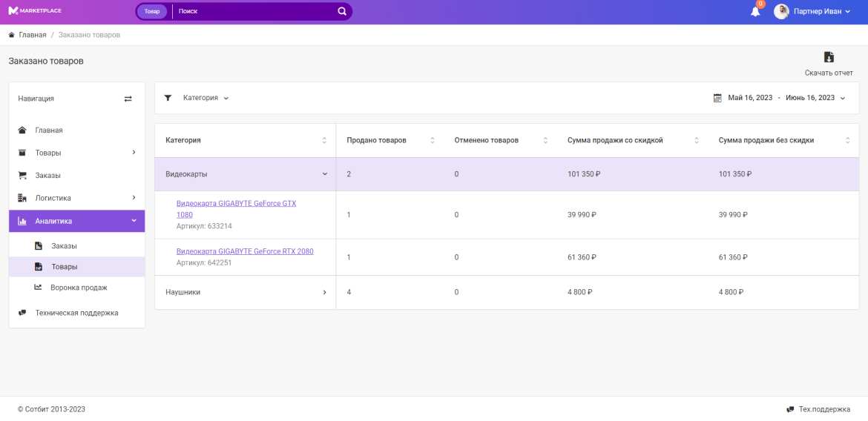
Task: Select the Товар search scope button
Action: [151, 11]
